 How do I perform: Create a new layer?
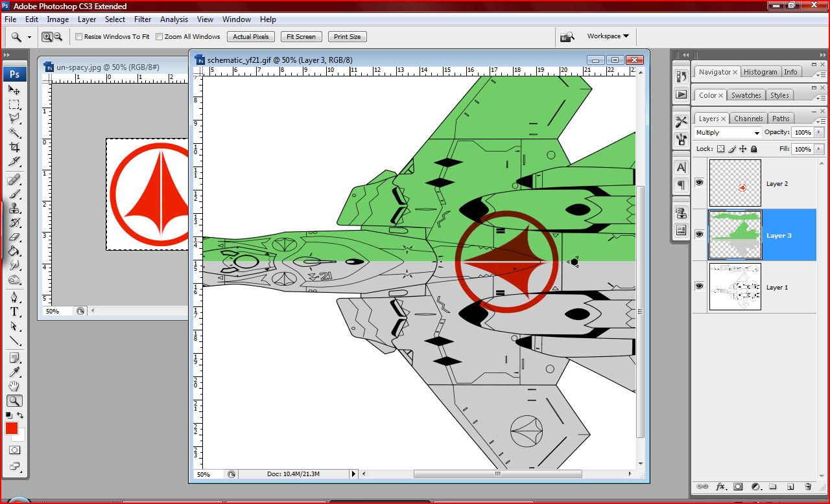pyautogui.click(x=790, y=487)
